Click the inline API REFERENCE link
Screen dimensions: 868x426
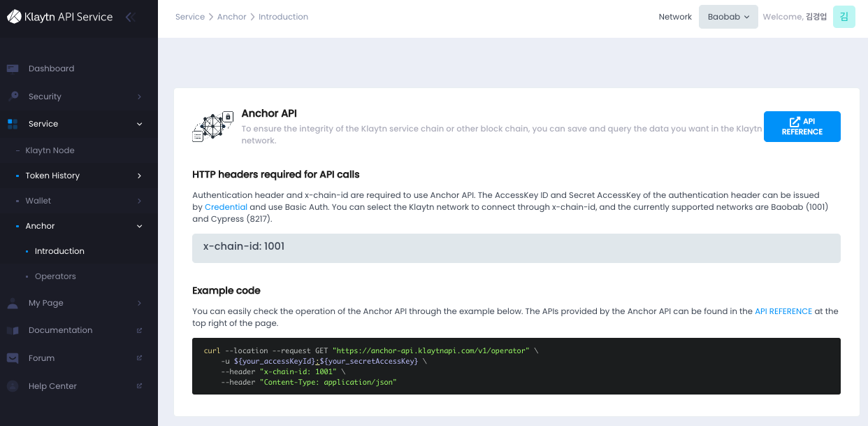click(783, 311)
